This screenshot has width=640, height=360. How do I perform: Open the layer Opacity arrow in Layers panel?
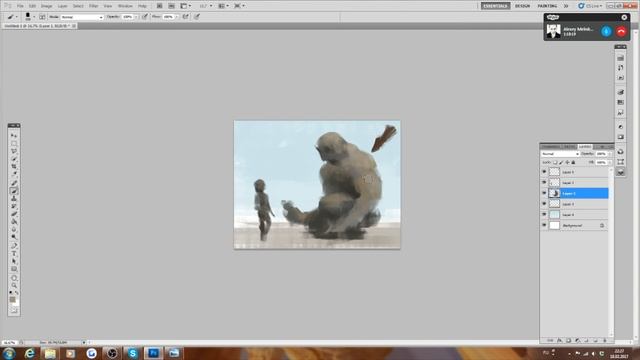610,154
